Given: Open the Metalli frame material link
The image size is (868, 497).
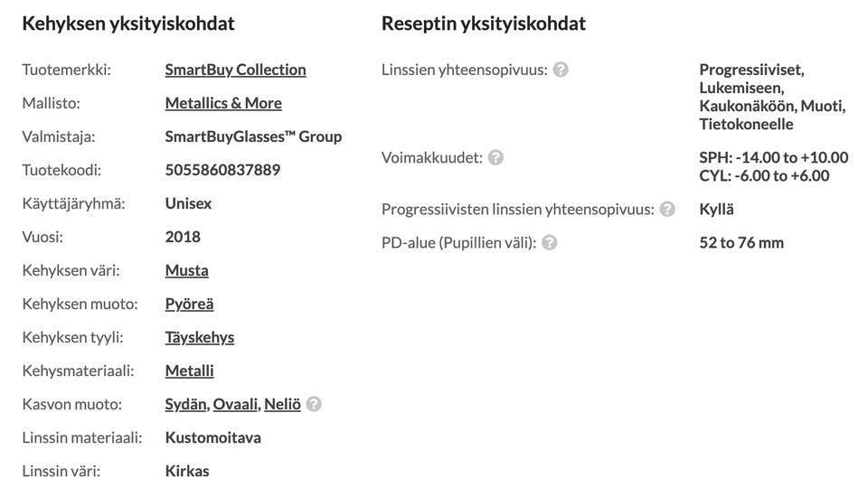Looking at the screenshot, I should tap(189, 370).
